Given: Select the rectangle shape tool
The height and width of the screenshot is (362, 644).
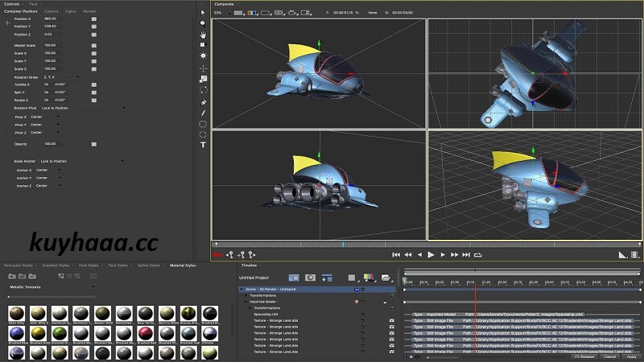Looking at the screenshot, I should pos(203,124).
